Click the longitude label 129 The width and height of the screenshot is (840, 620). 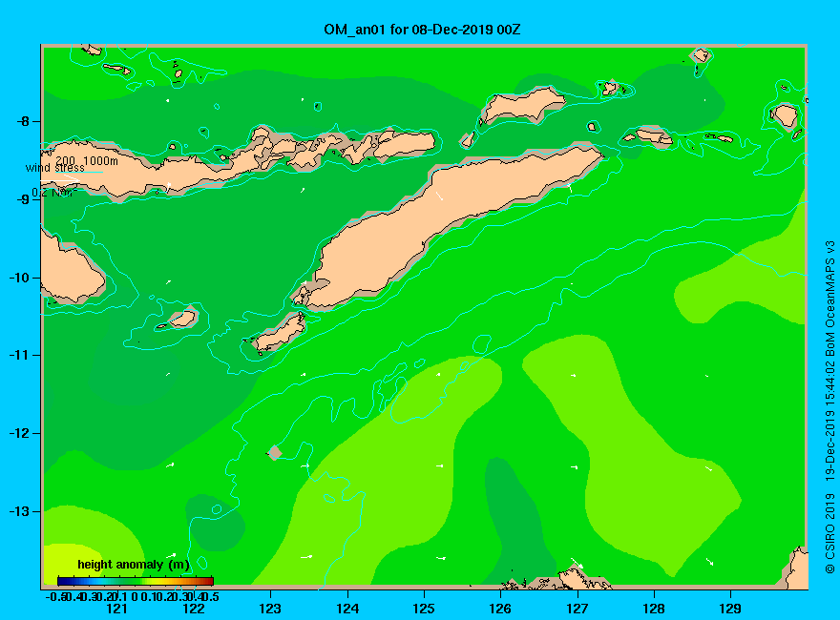[x=730, y=609]
